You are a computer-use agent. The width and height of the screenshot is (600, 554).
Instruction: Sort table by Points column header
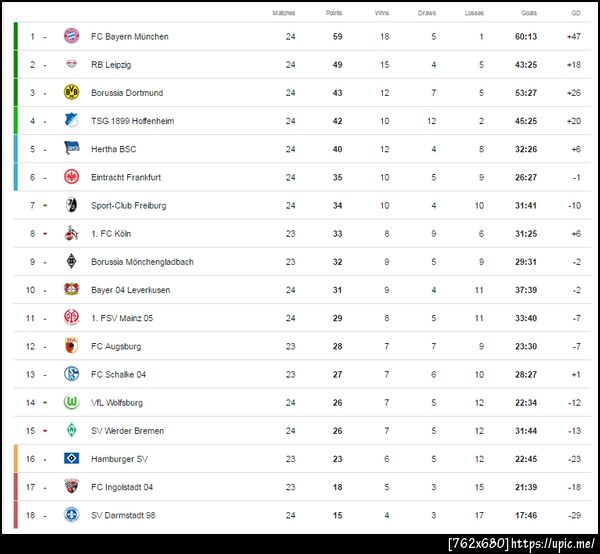click(x=334, y=13)
